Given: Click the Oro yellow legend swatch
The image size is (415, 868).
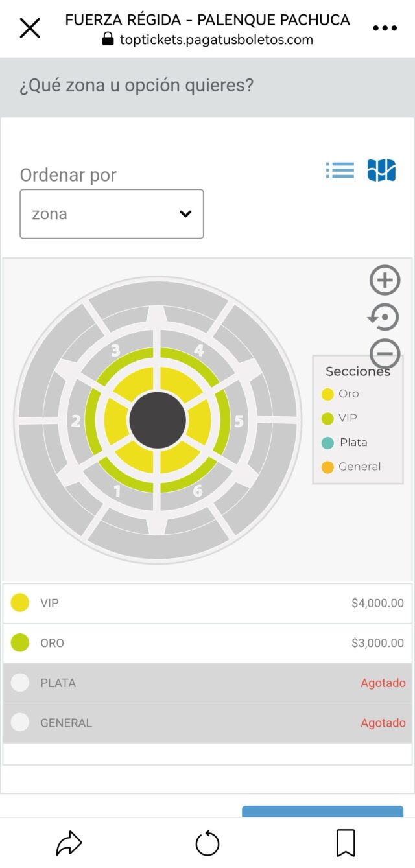Looking at the screenshot, I should tap(327, 394).
